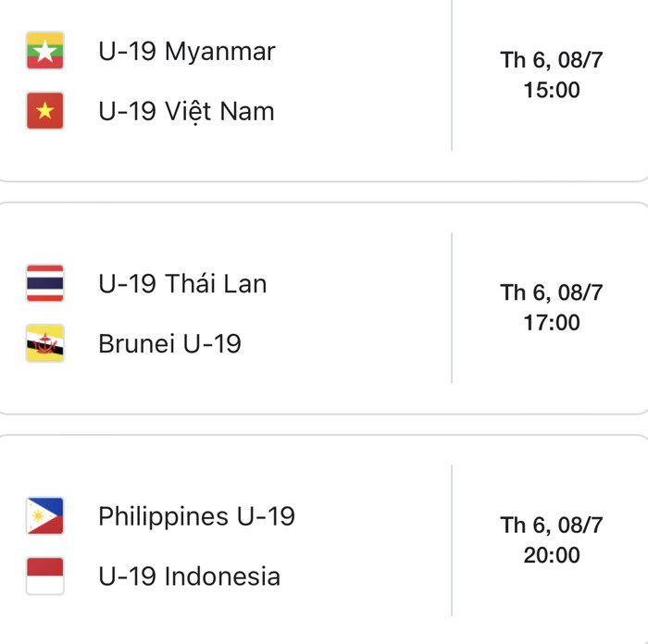Select the U-19 Thái Lan team name
Screen dimensions: 648x644
(182, 284)
